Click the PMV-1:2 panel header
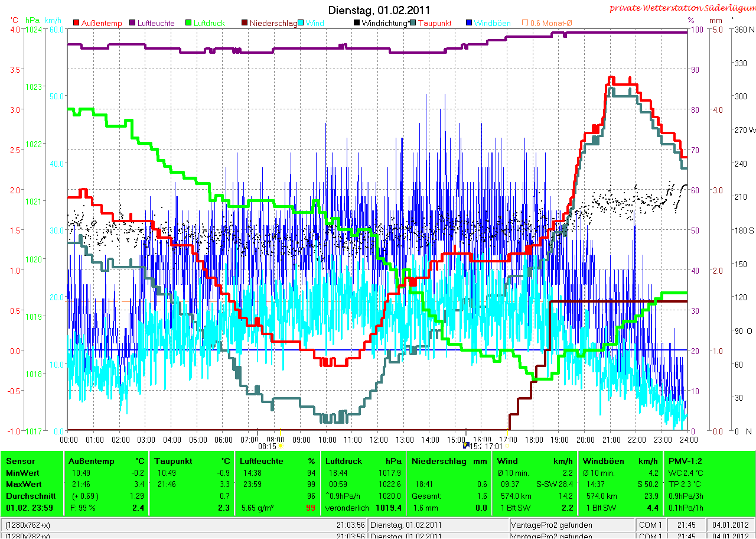 [685, 461]
